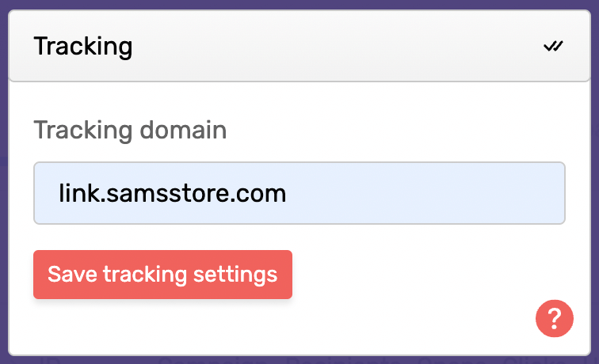Focus the field containing link.samsstore.com
Screen dimensions: 599x364
coord(299,193)
